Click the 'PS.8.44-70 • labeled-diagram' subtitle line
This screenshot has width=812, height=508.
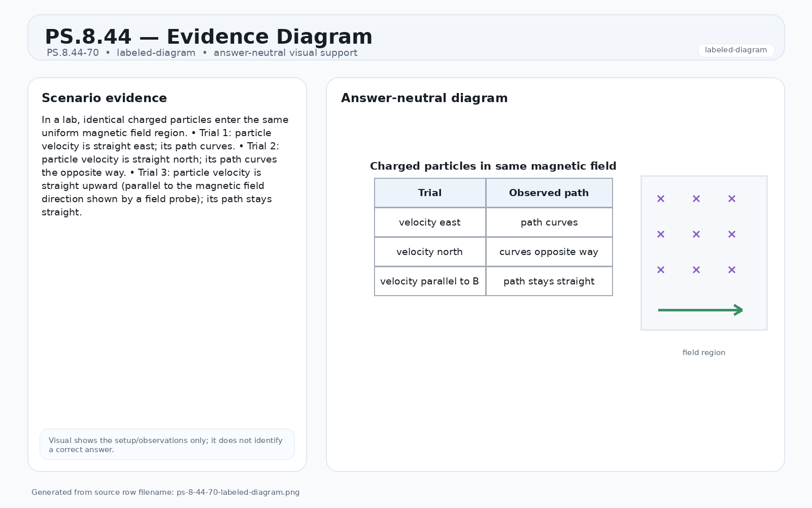(202, 53)
